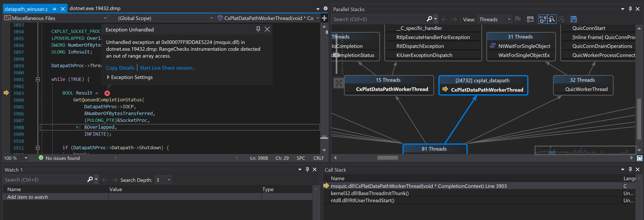
Task: Switch to dotnet.exe.19432.dmp tab
Action: coord(95,9)
